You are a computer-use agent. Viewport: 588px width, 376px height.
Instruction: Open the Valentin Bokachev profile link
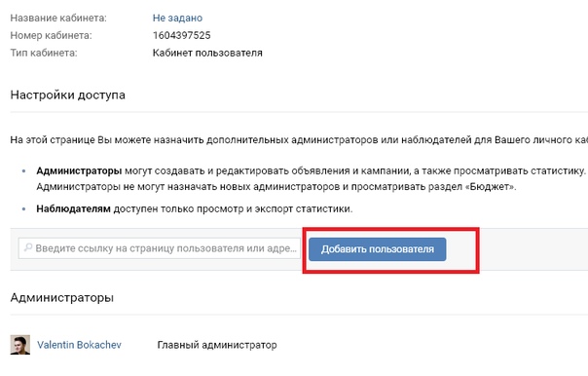coord(79,345)
